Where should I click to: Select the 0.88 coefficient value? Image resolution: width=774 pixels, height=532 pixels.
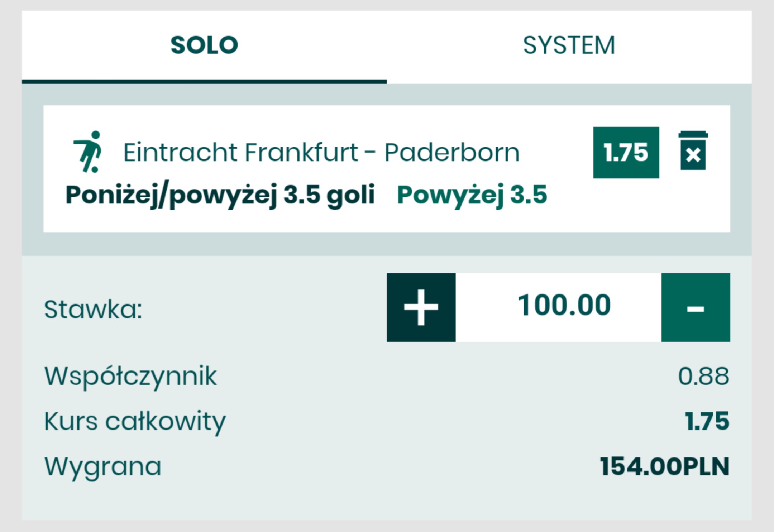[703, 377]
